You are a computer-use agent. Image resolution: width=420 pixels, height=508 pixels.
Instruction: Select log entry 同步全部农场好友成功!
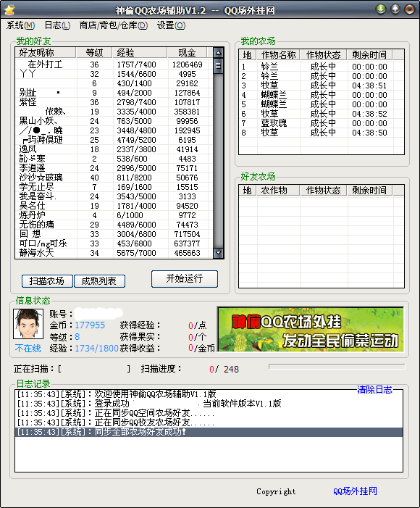(x=209, y=432)
